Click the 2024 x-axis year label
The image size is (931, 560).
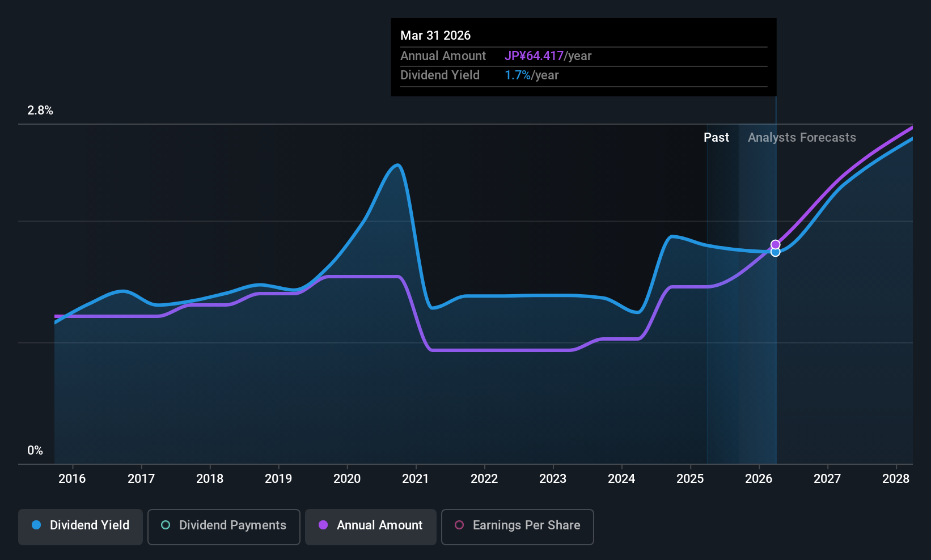[x=621, y=479]
